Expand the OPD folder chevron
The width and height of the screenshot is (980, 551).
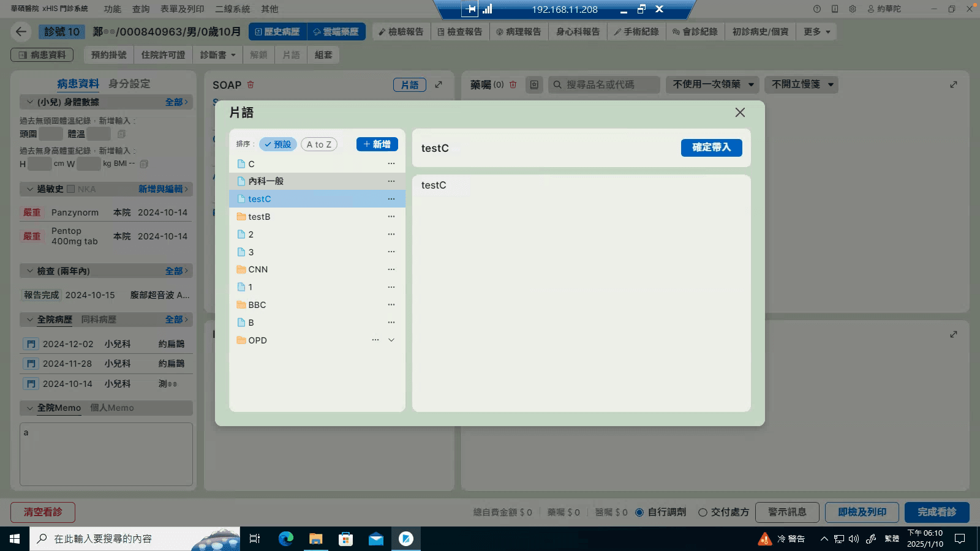pos(391,340)
